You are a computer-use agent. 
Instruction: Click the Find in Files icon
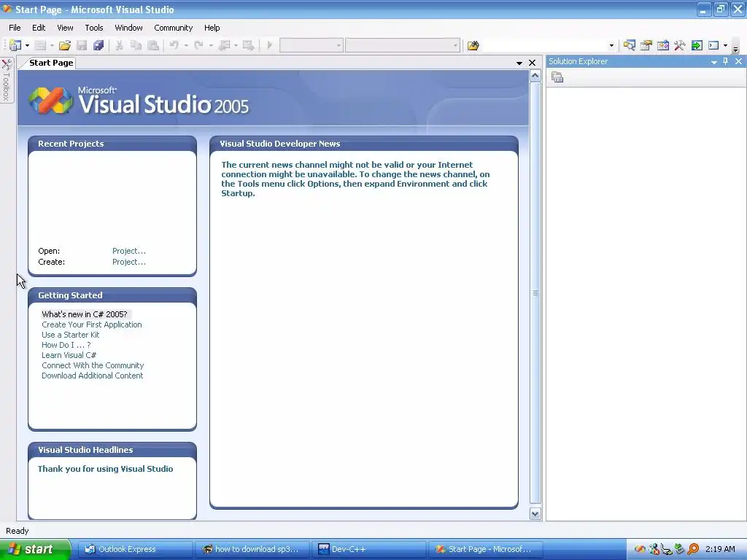(x=473, y=45)
